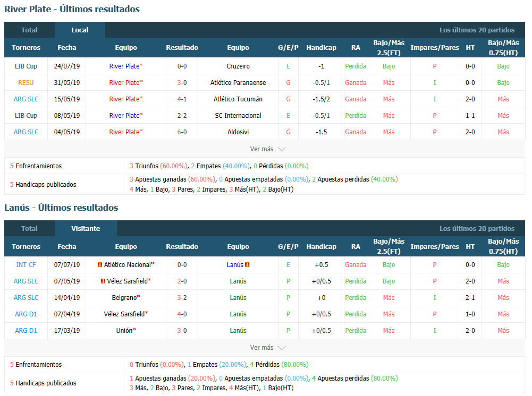The width and height of the screenshot is (532, 396).
Task: Select opponent Atlético Tucumán
Action: pyautogui.click(x=238, y=99)
